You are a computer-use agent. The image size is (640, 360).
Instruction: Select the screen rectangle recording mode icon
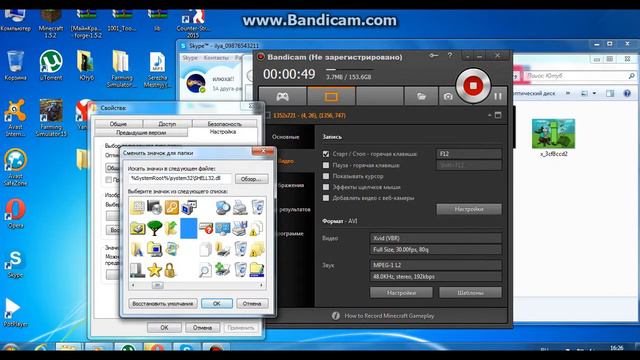[x=331, y=96]
